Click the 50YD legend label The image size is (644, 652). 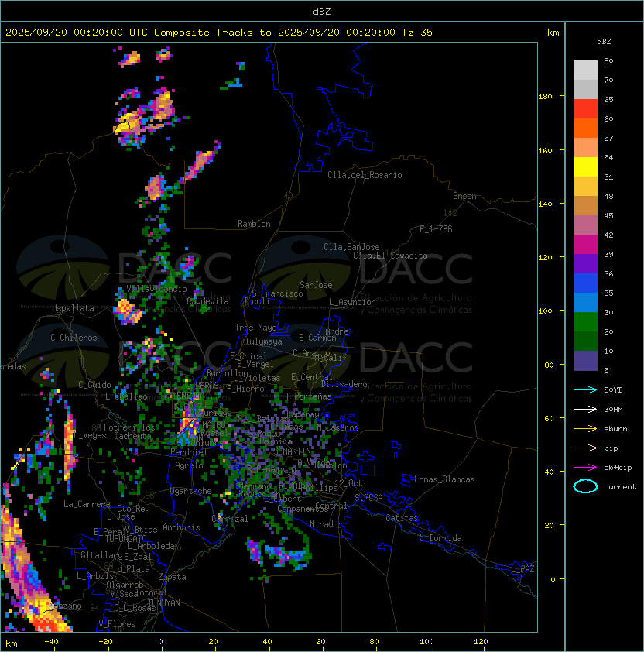613,390
